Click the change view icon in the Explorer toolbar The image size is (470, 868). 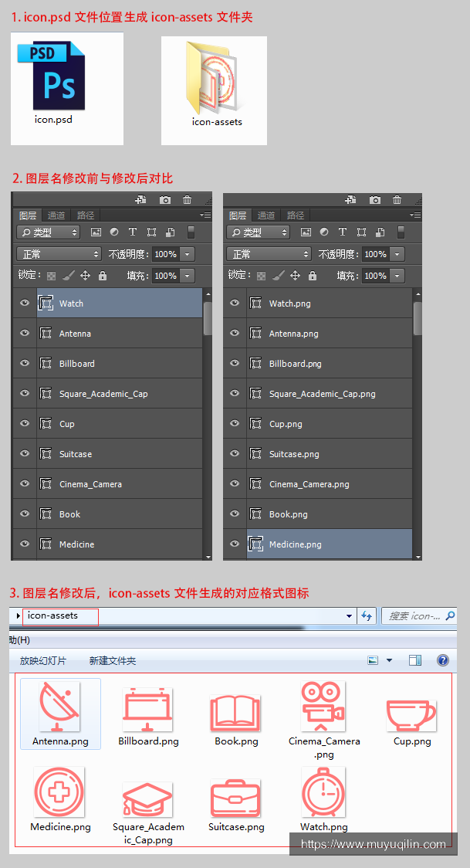(x=374, y=659)
